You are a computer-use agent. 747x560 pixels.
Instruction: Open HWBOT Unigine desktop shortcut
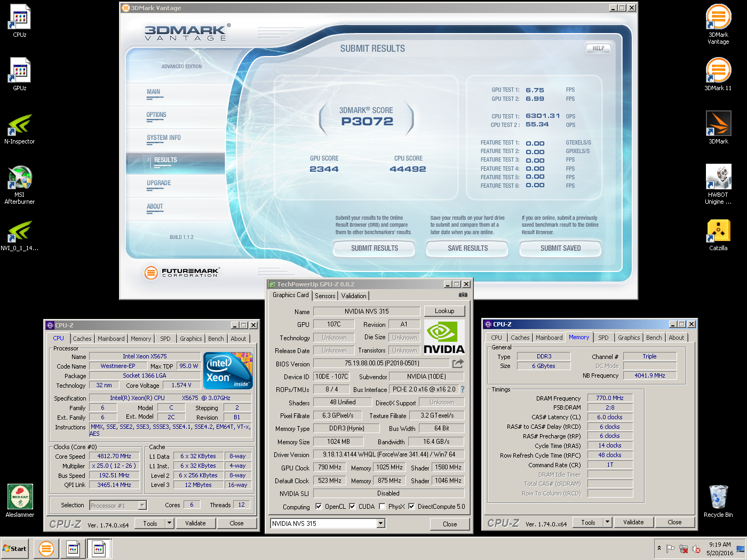(718, 185)
